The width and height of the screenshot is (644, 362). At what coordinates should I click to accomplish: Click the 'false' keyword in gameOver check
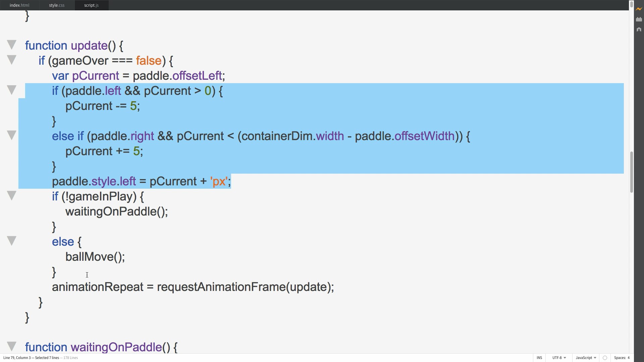coord(149,61)
